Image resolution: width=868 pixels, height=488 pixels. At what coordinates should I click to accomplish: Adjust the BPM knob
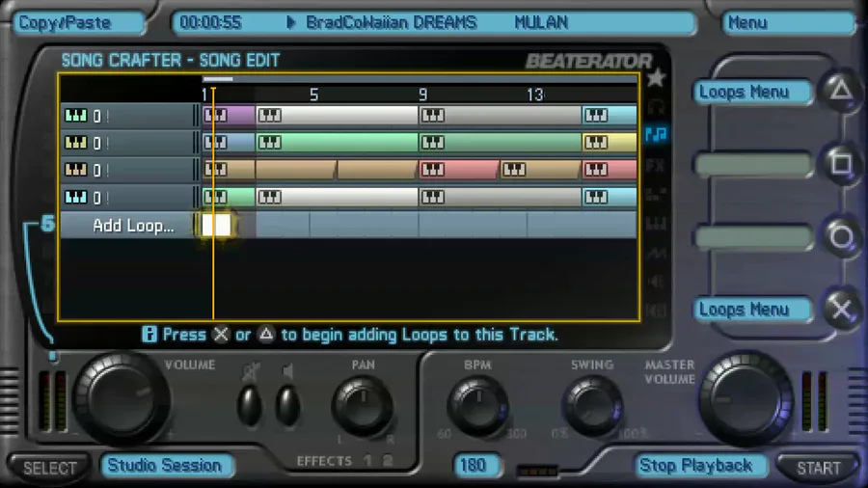tap(477, 407)
